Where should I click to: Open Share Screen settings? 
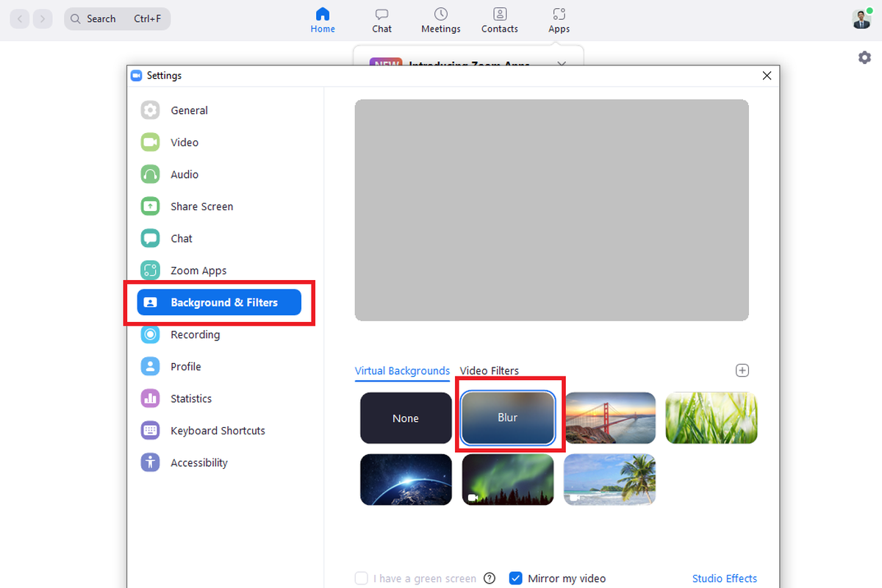click(201, 206)
